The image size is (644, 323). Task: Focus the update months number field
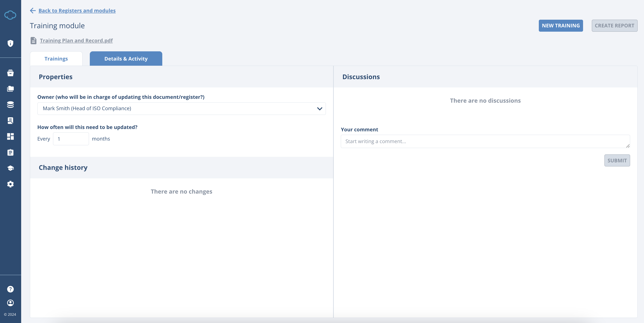[71, 139]
